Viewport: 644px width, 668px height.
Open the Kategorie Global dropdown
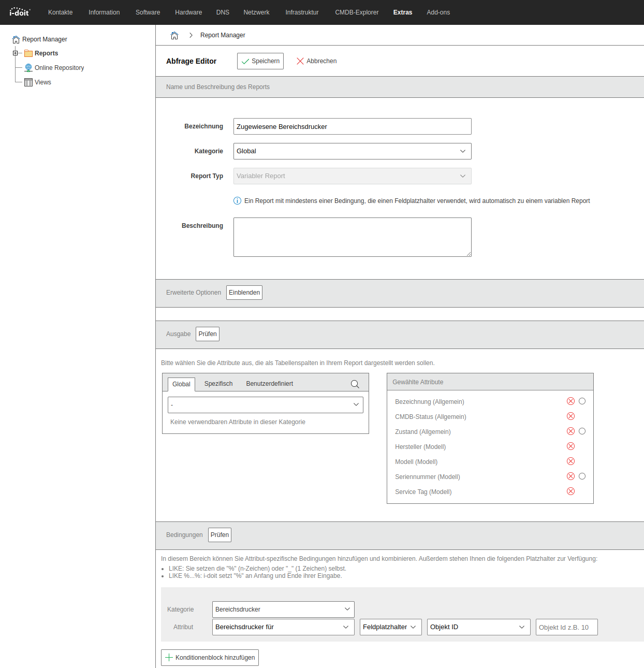tap(352, 151)
